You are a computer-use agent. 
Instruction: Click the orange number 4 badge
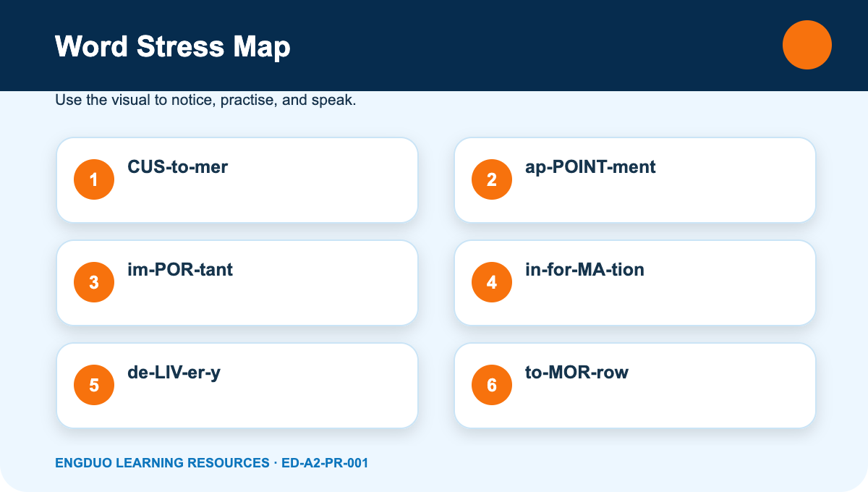click(x=492, y=282)
